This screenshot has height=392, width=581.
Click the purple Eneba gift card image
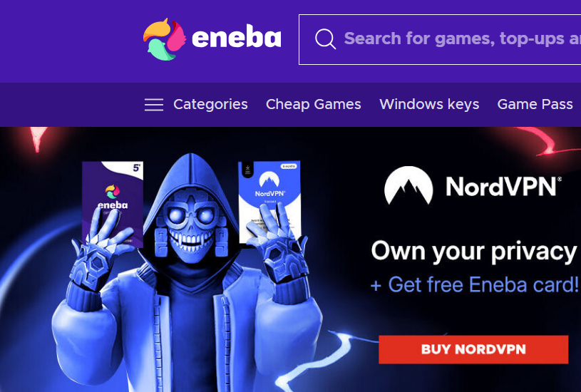pos(113,204)
